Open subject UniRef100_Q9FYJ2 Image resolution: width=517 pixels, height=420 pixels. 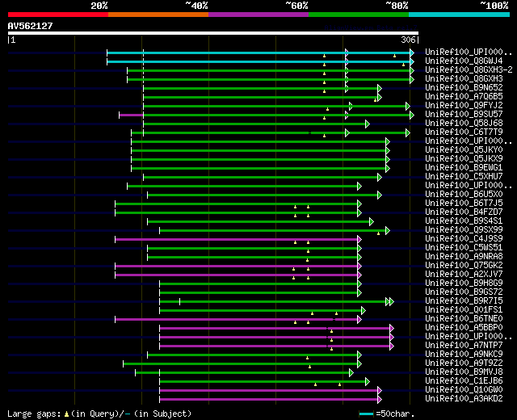(x=464, y=105)
